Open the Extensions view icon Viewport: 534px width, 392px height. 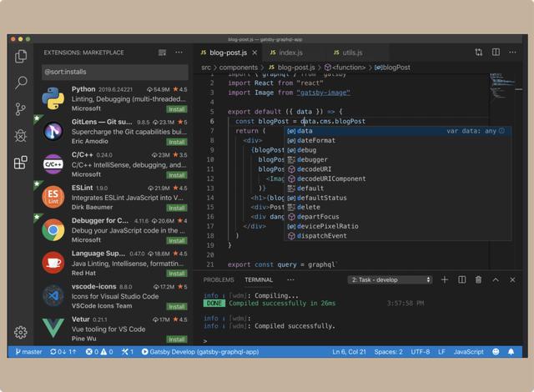[20, 163]
